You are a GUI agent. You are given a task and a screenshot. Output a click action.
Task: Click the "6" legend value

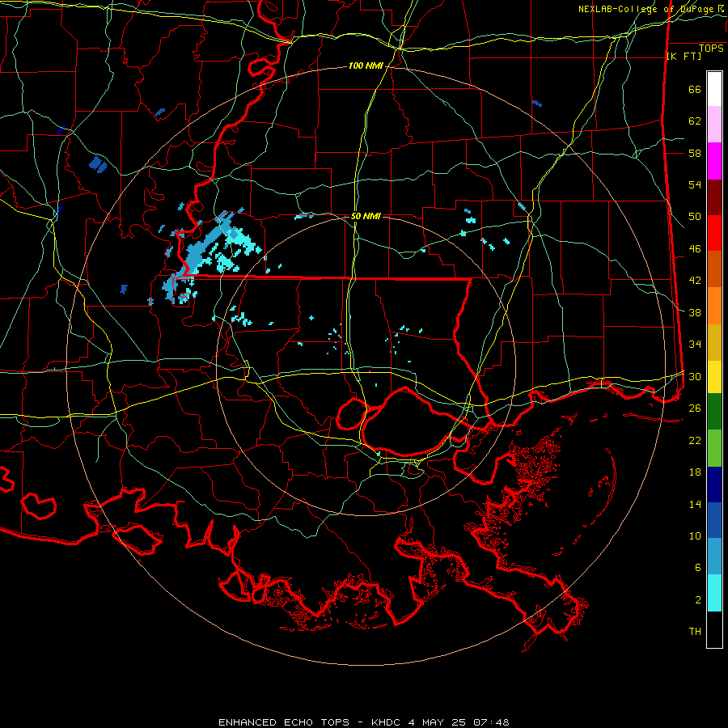coord(698,568)
